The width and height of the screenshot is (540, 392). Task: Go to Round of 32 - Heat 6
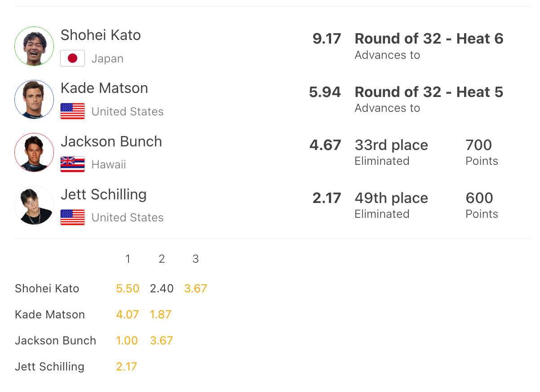pos(429,39)
